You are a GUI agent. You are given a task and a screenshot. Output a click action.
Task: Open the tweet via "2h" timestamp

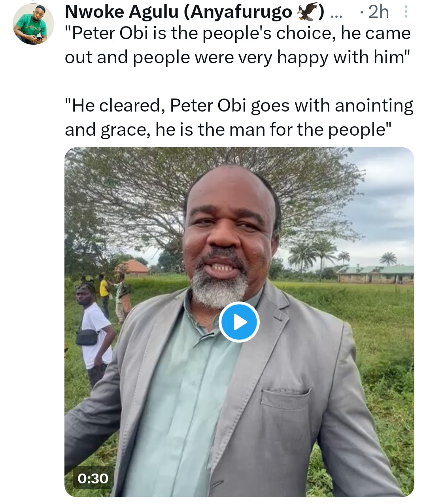pyautogui.click(x=378, y=13)
